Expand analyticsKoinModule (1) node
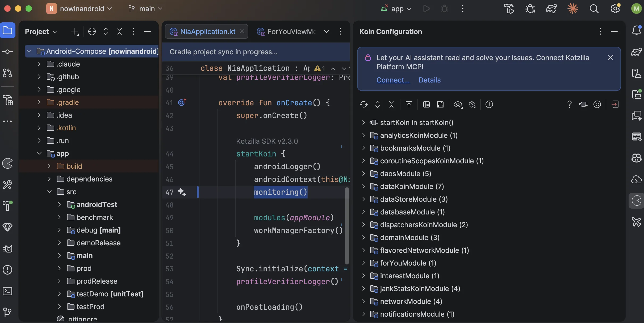The width and height of the screenshot is (644, 323). click(363, 135)
